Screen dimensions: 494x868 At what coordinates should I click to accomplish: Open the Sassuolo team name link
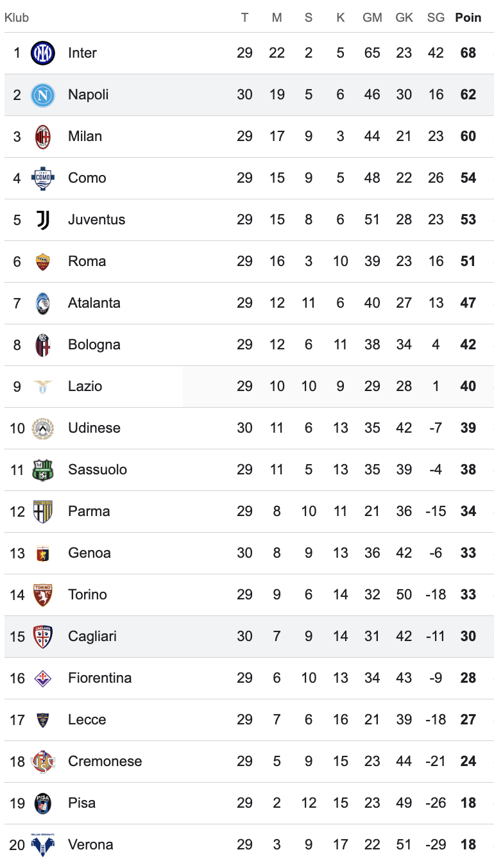pyautogui.click(x=98, y=470)
